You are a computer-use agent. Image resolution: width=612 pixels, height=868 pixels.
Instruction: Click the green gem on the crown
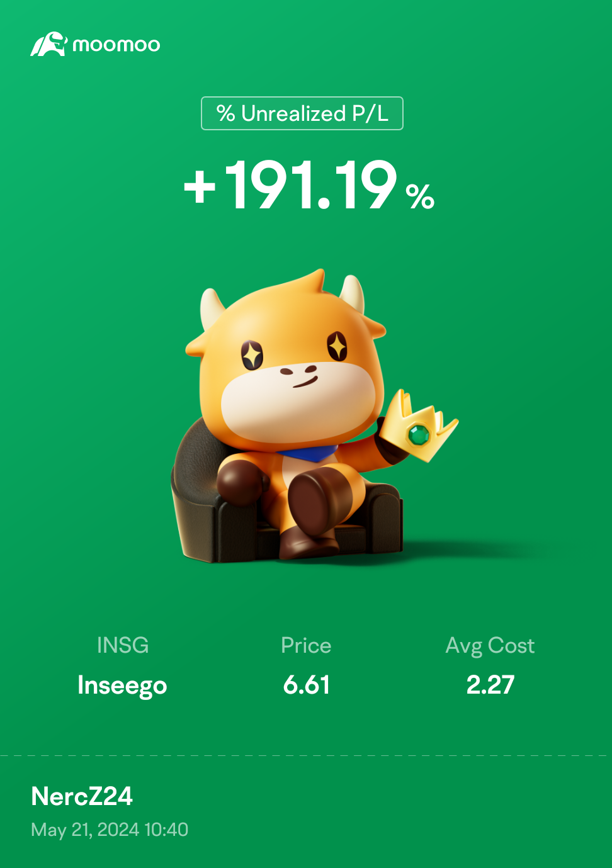point(419,434)
